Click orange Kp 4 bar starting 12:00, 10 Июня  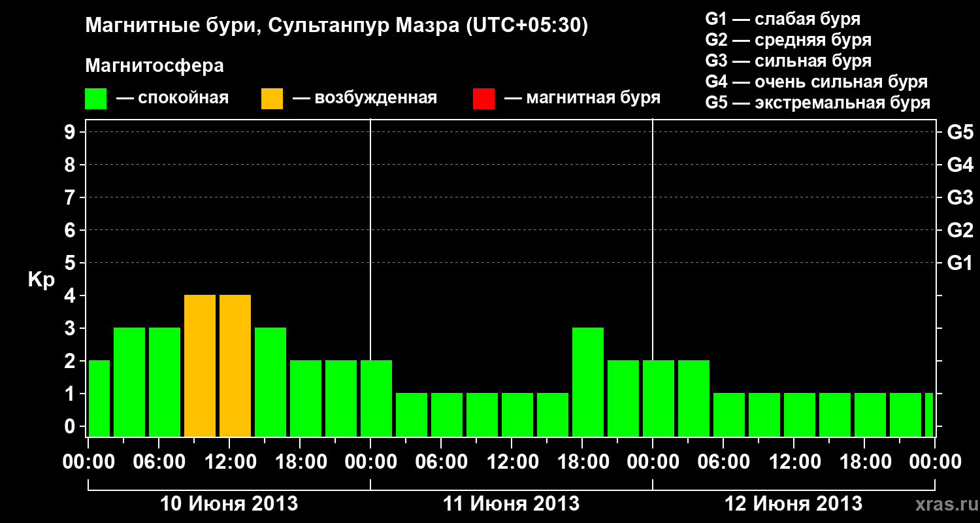click(x=235, y=366)
